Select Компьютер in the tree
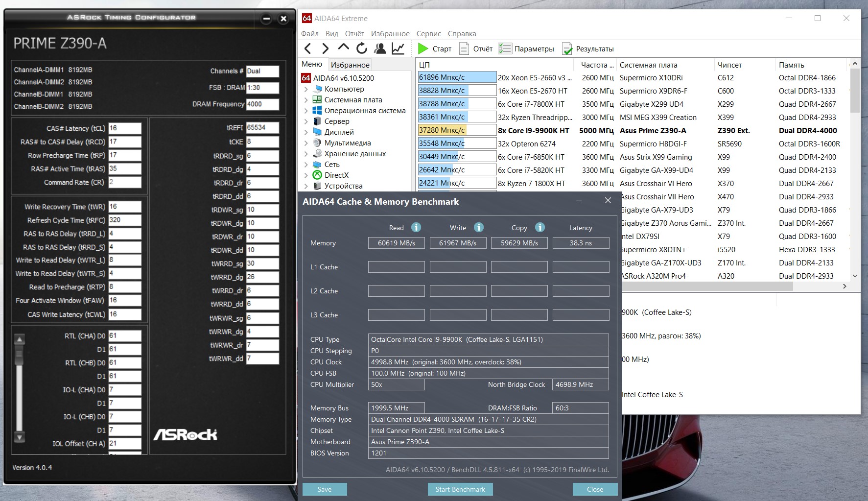Viewport: 868px width, 501px height. tap(344, 89)
